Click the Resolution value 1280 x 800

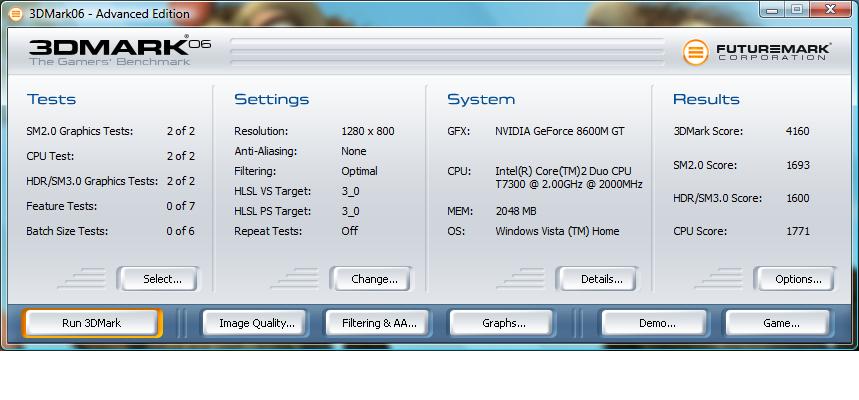pyautogui.click(x=368, y=132)
